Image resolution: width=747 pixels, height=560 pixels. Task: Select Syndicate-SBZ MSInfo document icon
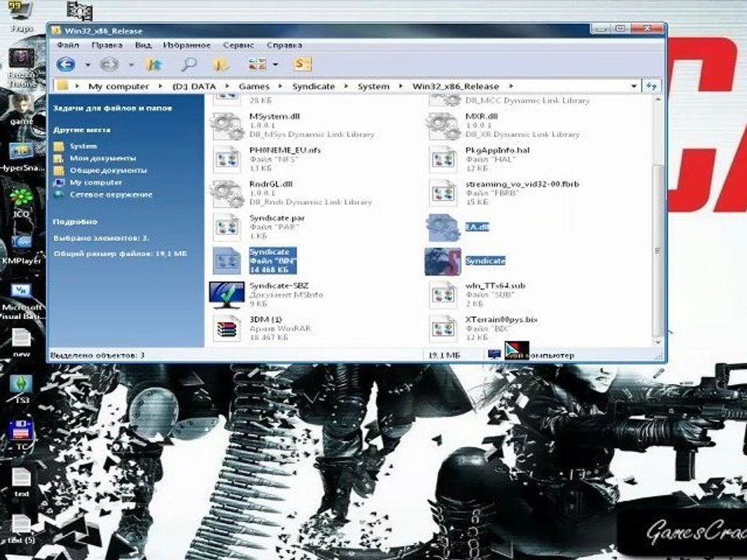(226, 295)
